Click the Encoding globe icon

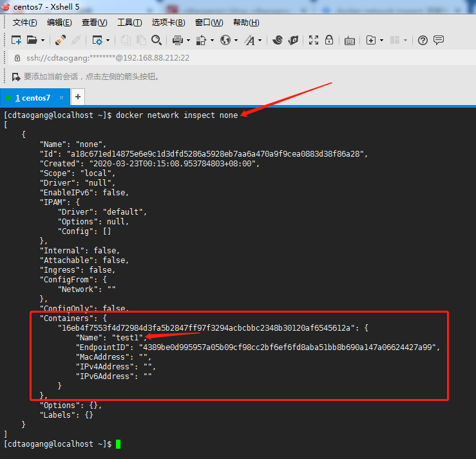point(225,40)
